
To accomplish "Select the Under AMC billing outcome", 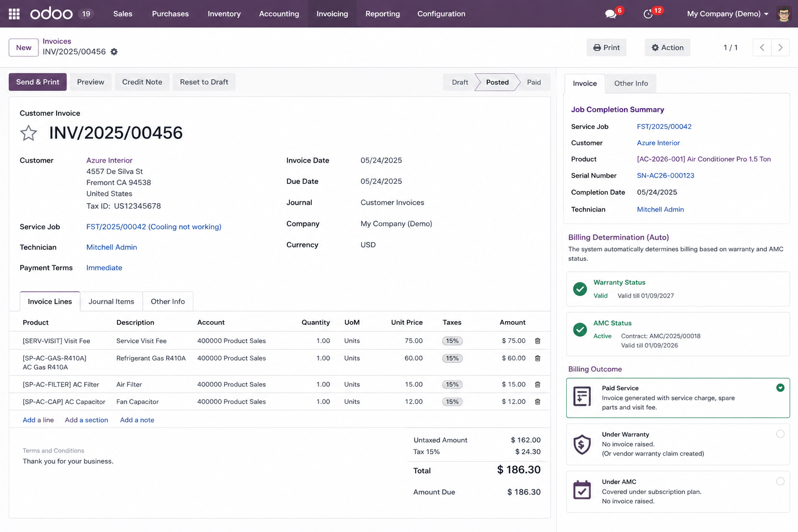I will click(x=678, y=491).
